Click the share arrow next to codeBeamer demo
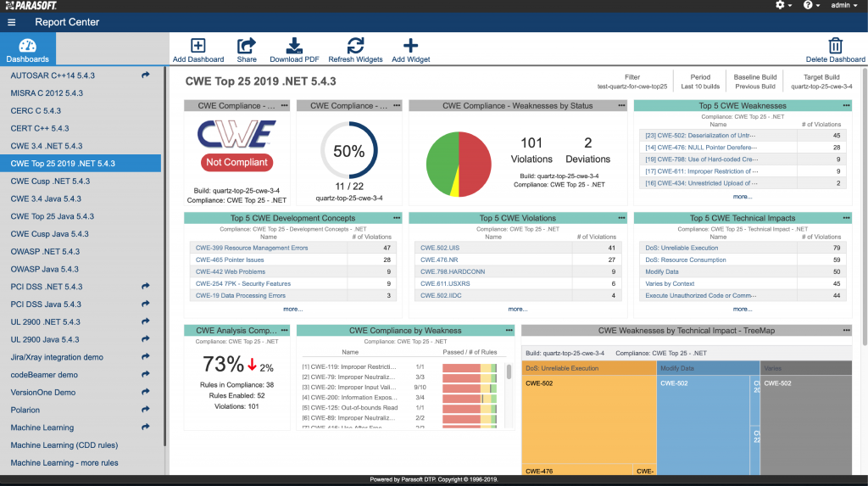This screenshot has height=486, width=868. [146, 374]
